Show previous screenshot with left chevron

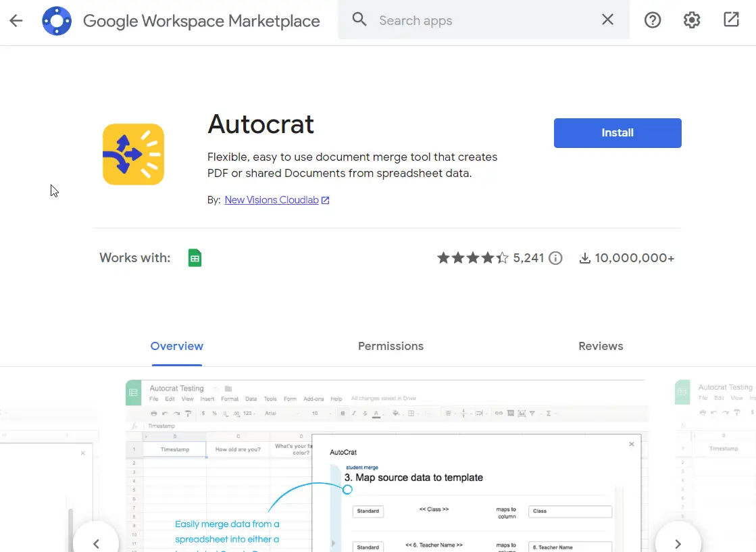point(97,543)
